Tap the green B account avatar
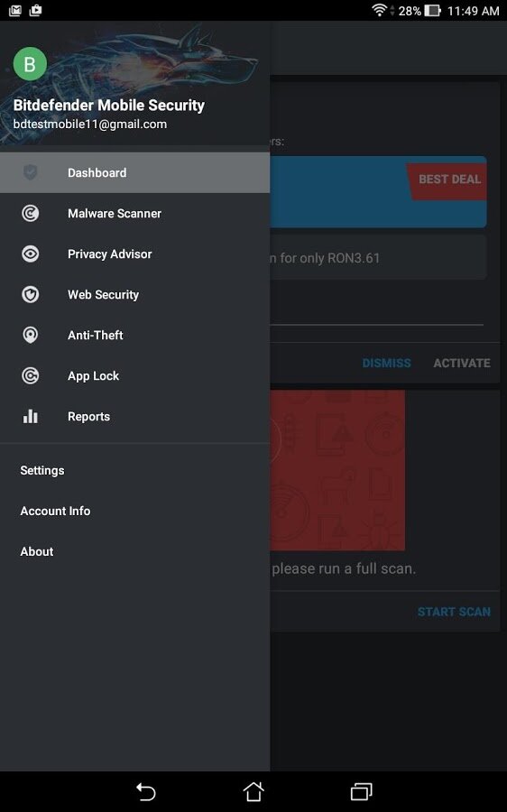This screenshot has height=812, width=507. (30, 64)
